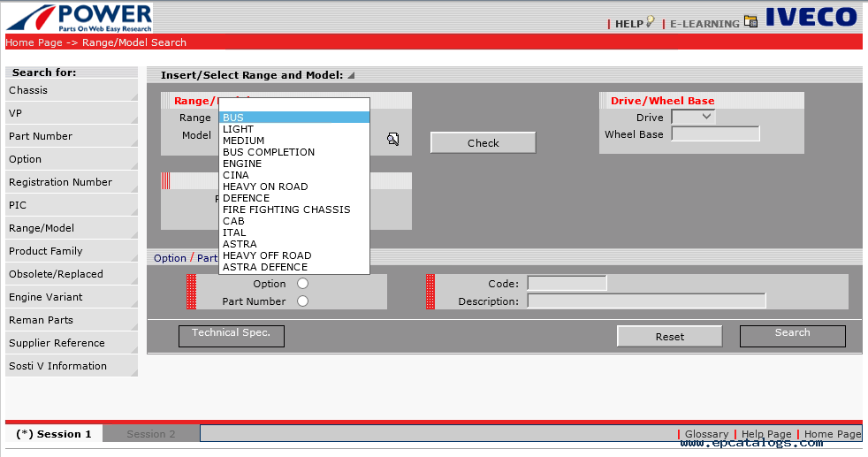Focus the Description input field
Image resolution: width=868 pixels, height=457 pixels.
point(646,301)
